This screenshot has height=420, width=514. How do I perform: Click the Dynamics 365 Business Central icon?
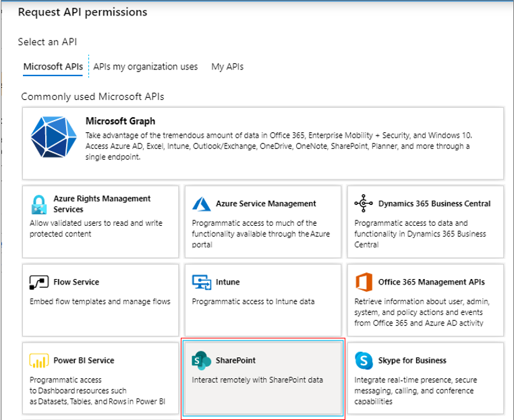364,203
